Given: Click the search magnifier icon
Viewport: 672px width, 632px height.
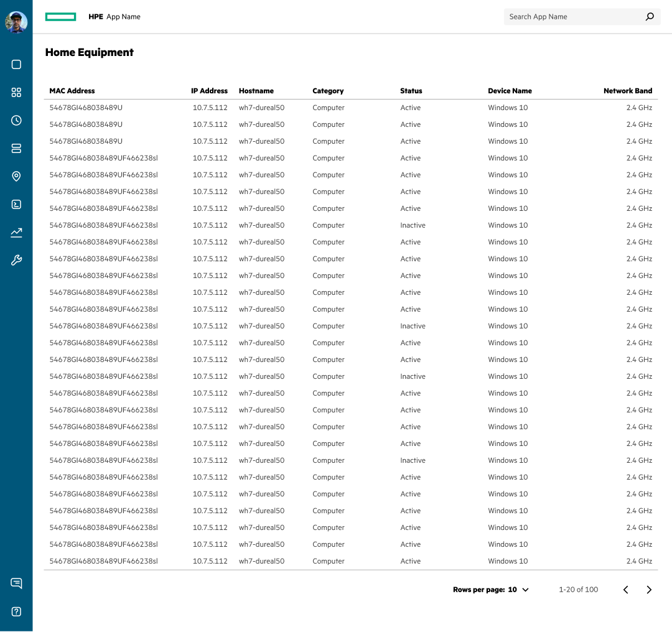Looking at the screenshot, I should (650, 17).
